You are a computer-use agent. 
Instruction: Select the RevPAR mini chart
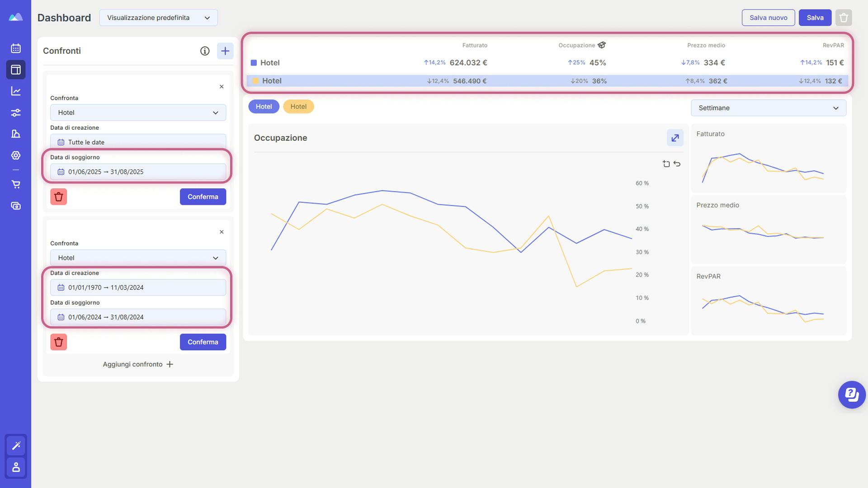point(769,301)
